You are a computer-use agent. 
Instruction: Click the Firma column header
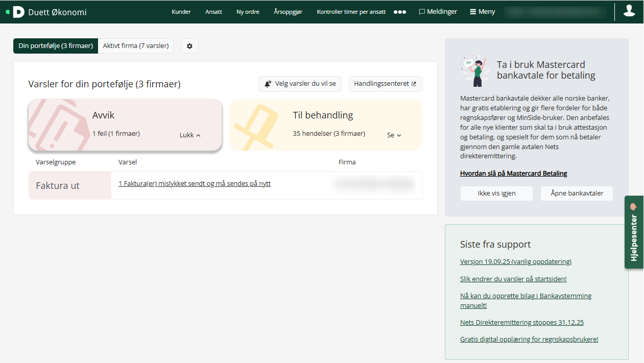347,162
